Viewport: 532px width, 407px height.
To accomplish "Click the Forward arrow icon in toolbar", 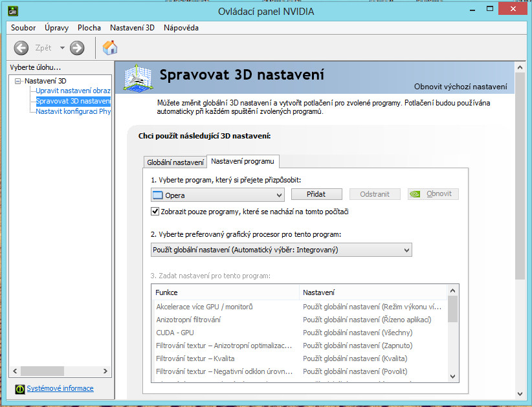I will pyautogui.click(x=77, y=48).
